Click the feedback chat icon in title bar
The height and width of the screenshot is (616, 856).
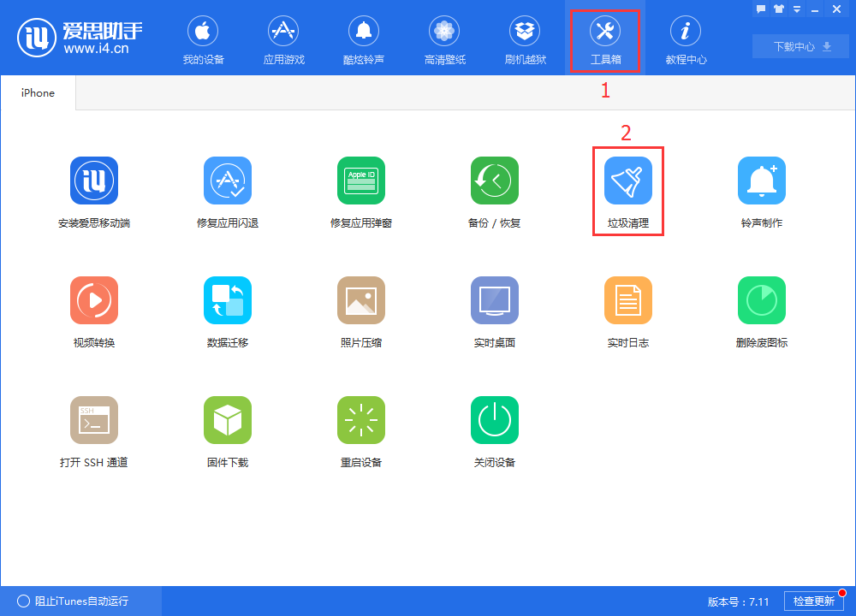(762, 9)
